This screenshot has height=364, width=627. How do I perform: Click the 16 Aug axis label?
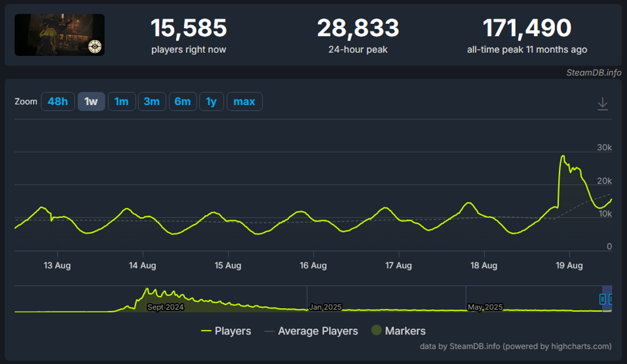click(313, 265)
